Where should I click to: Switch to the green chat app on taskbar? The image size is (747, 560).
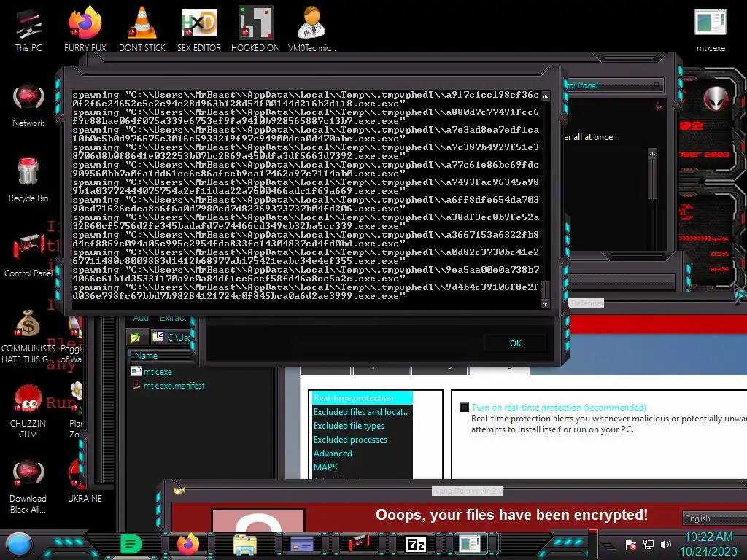coord(131,544)
